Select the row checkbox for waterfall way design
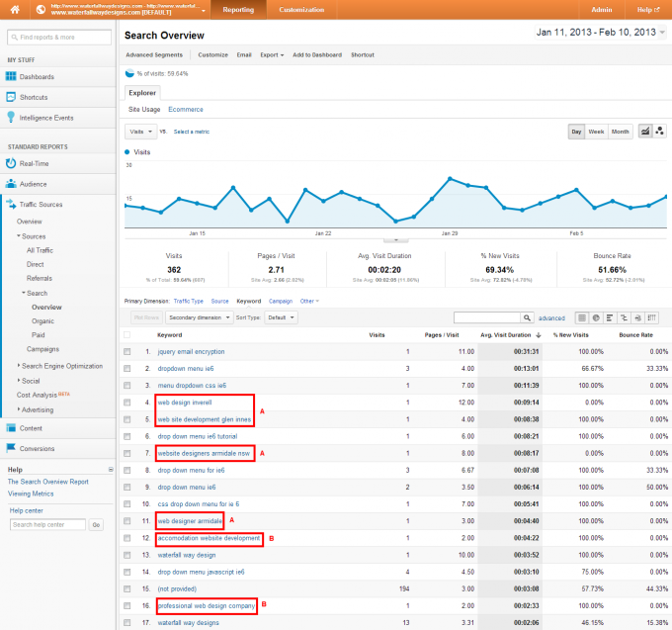The width and height of the screenshot is (672, 630). click(x=127, y=554)
